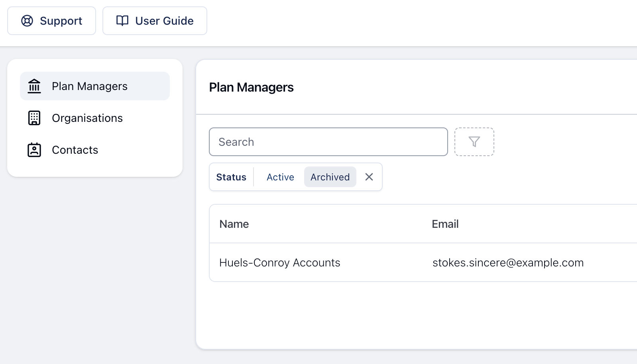Select Plan Managers label in the sidebar

pyautogui.click(x=89, y=86)
